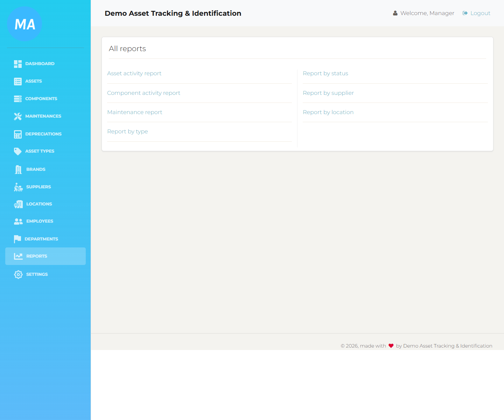Click the Assets list icon

pos(18,81)
